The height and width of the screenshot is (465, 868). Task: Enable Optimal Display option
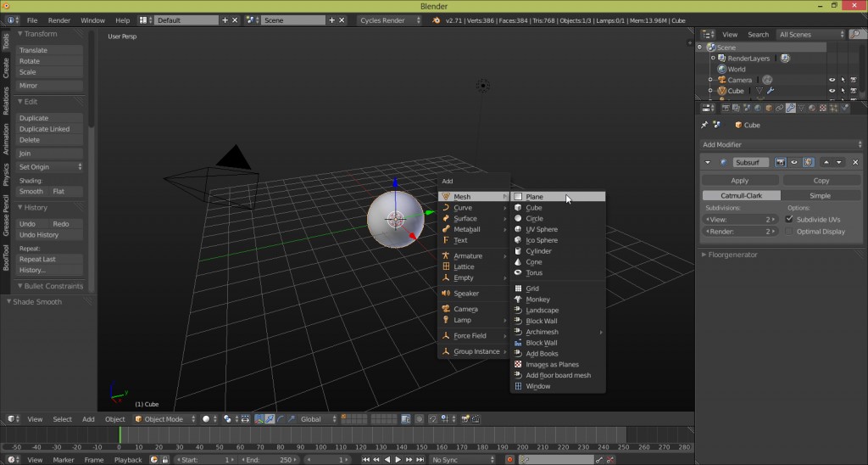[x=790, y=231]
